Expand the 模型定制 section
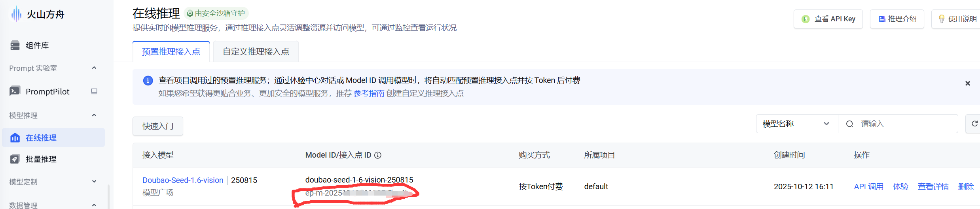Viewport: 980px width, 209px height. [x=94, y=182]
